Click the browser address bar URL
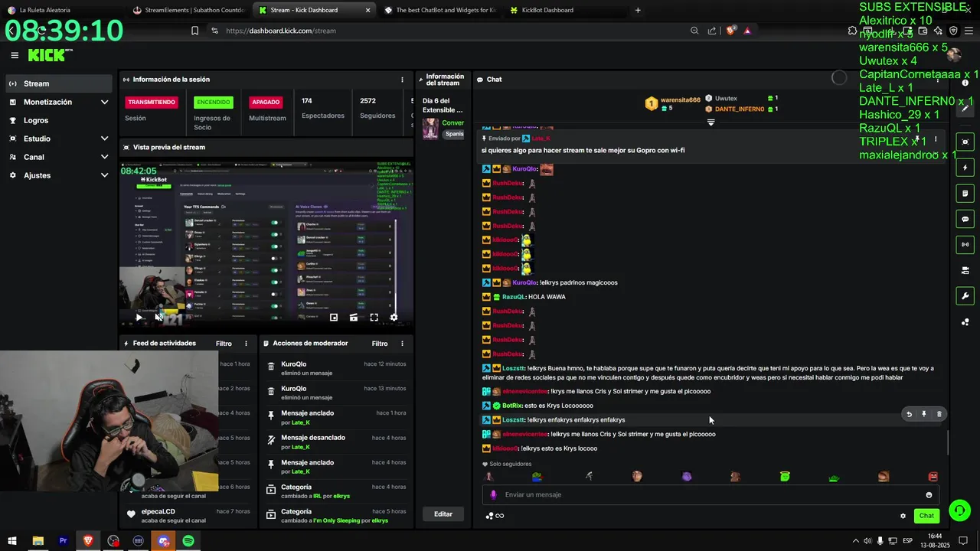The width and height of the screenshot is (980, 551). 281,31
